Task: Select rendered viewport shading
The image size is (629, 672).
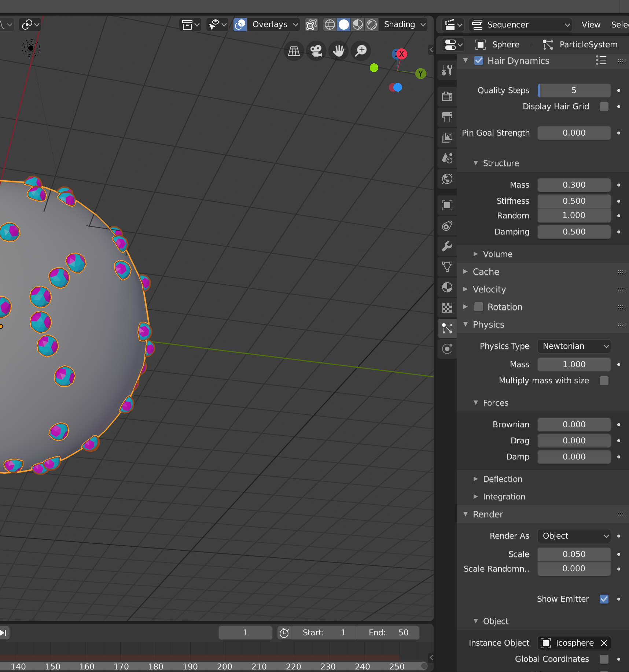Action: click(372, 25)
